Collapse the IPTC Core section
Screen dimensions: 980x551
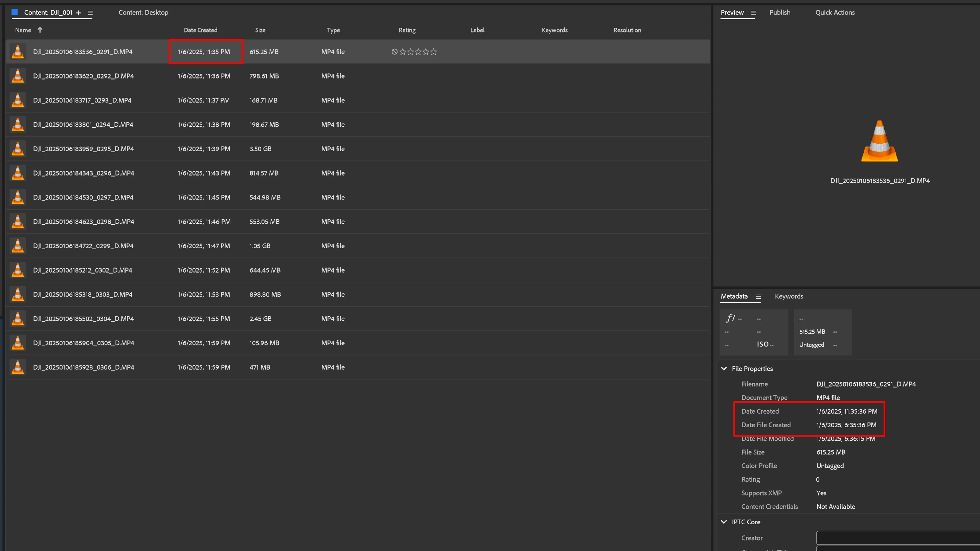tap(724, 522)
